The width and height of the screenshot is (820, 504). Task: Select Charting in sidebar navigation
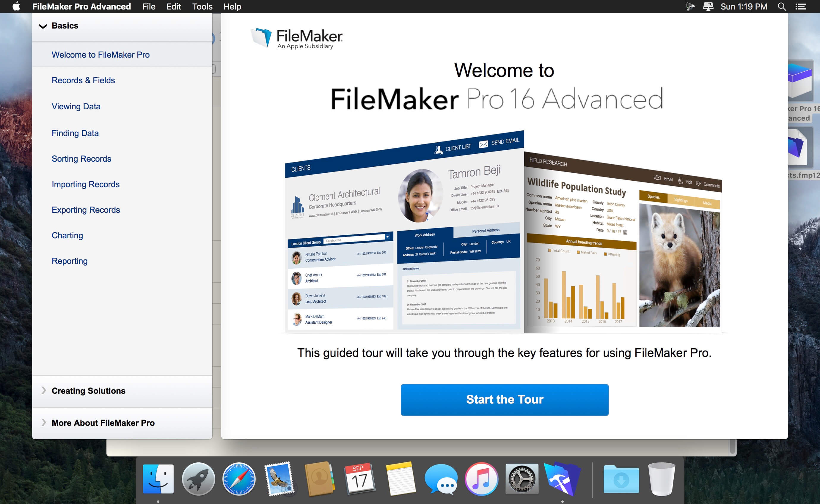coord(66,235)
